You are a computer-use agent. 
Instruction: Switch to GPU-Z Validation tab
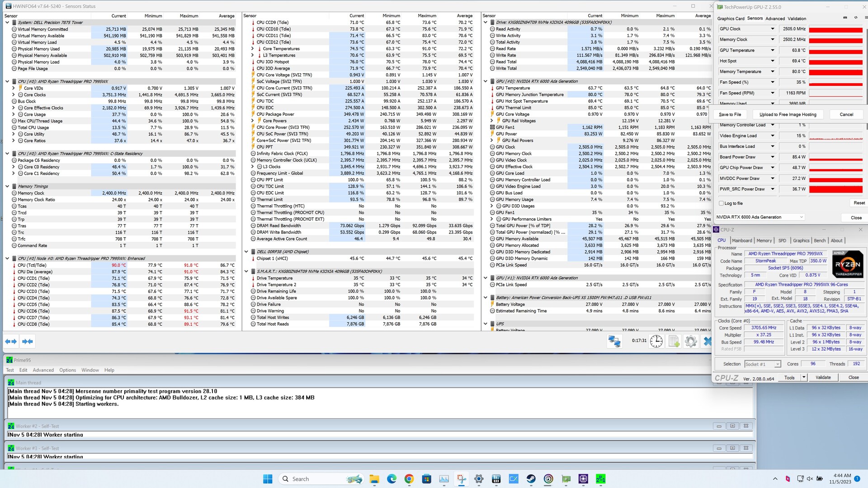tap(797, 19)
